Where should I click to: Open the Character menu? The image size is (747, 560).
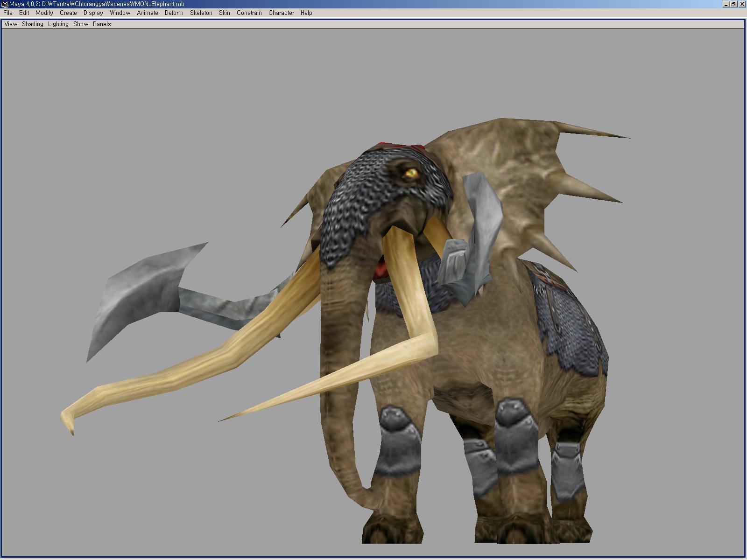pos(281,13)
